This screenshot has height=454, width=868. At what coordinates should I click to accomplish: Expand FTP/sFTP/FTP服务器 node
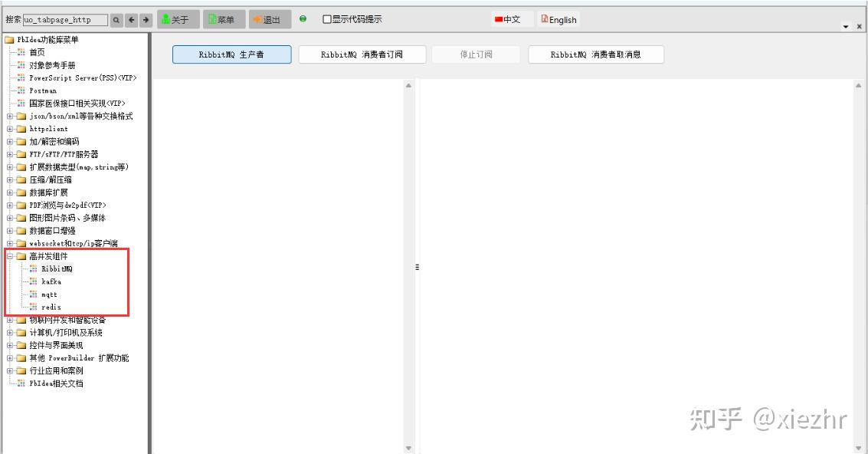(9, 155)
